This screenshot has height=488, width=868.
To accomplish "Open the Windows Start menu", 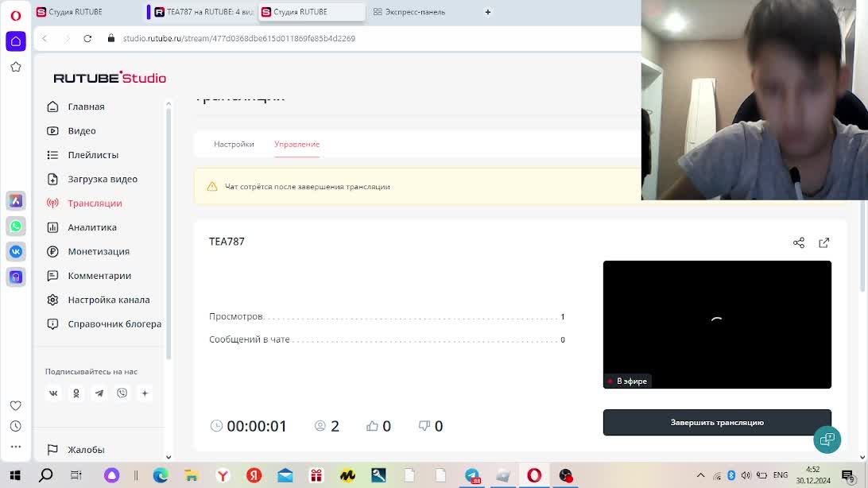I will click(x=16, y=475).
